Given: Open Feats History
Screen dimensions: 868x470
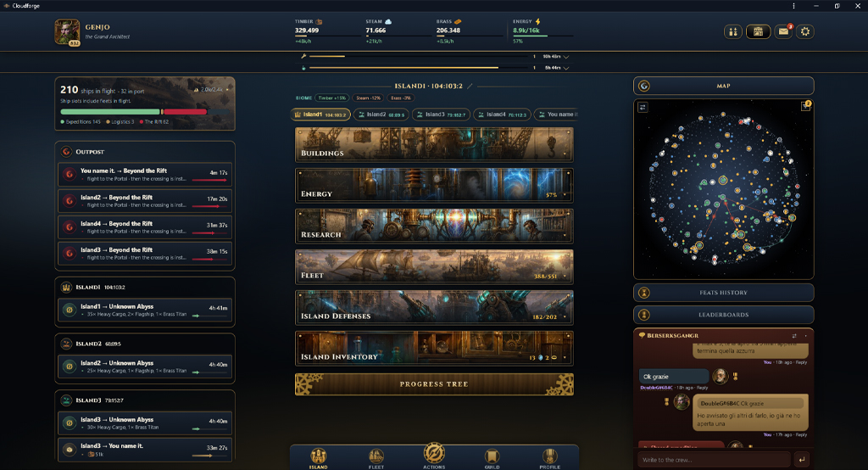Looking at the screenshot, I should pyautogui.click(x=724, y=293).
